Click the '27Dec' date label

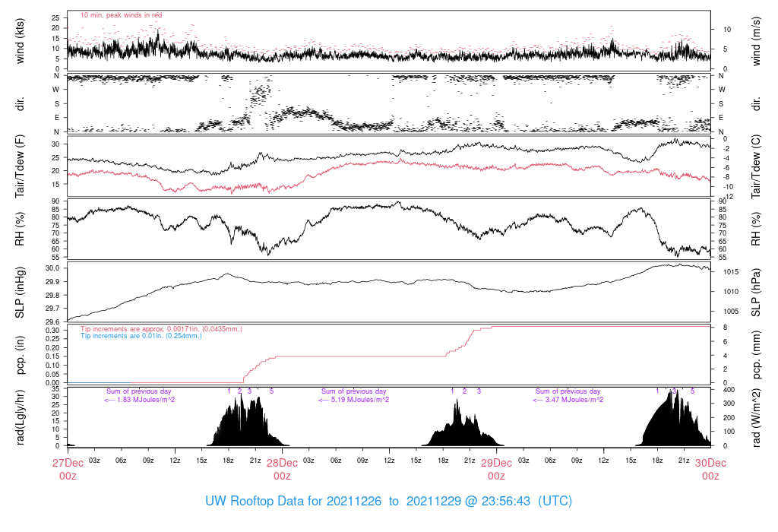coord(68,463)
